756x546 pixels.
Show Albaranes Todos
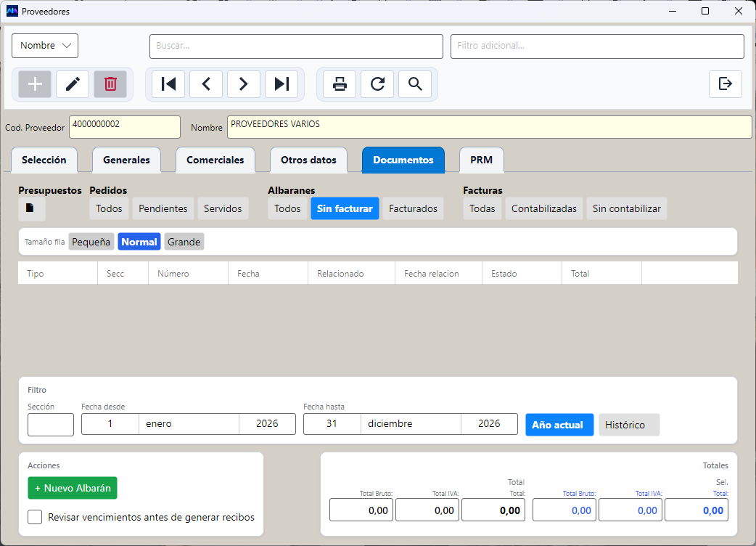click(x=287, y=208)
